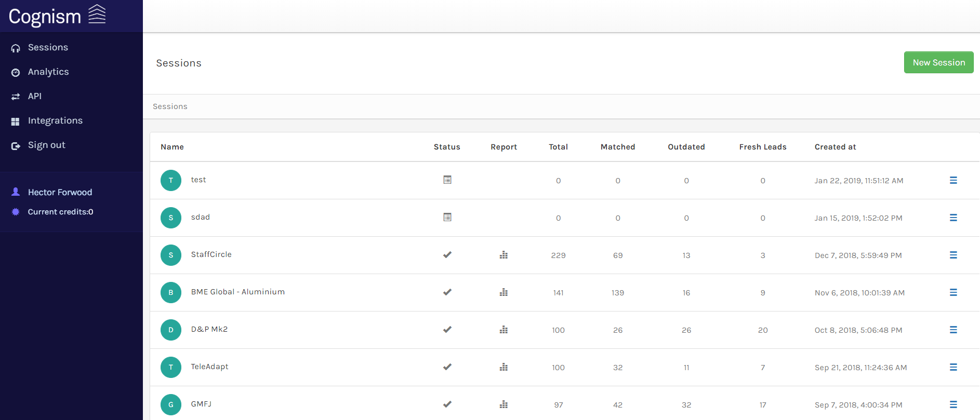Go to Integrations in sidebar
Screen dimensions: 980x420
point(55,120)
